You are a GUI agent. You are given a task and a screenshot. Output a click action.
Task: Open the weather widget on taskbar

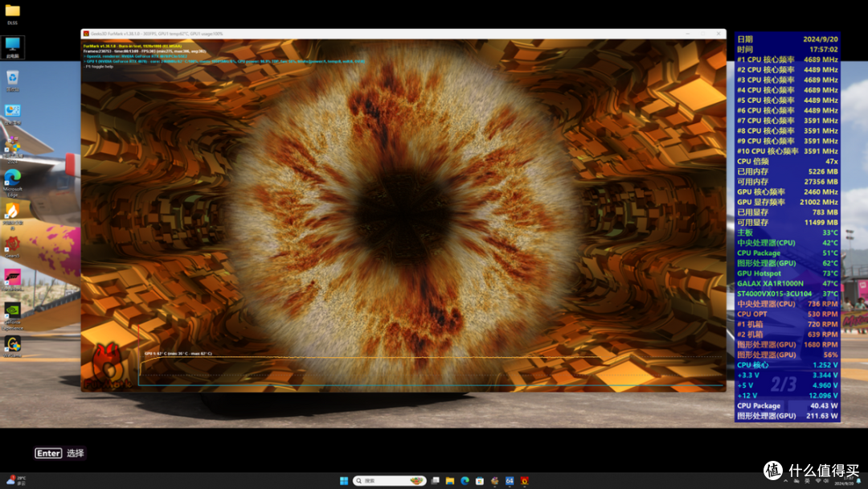click(x=16, y=480)
